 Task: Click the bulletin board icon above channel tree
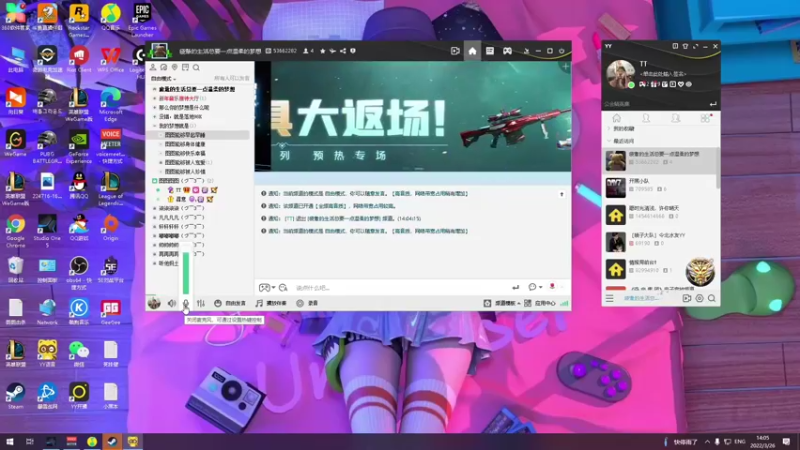click(185, 67)
